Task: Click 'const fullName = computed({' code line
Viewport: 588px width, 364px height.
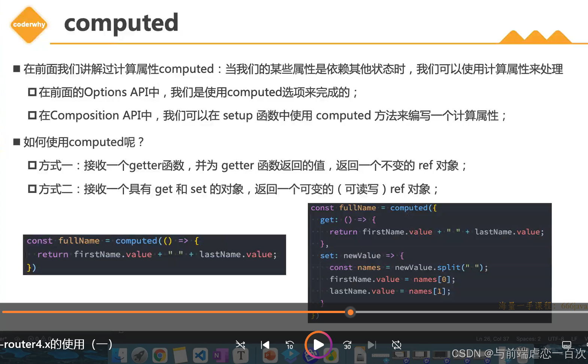Action: click(374, 208)
